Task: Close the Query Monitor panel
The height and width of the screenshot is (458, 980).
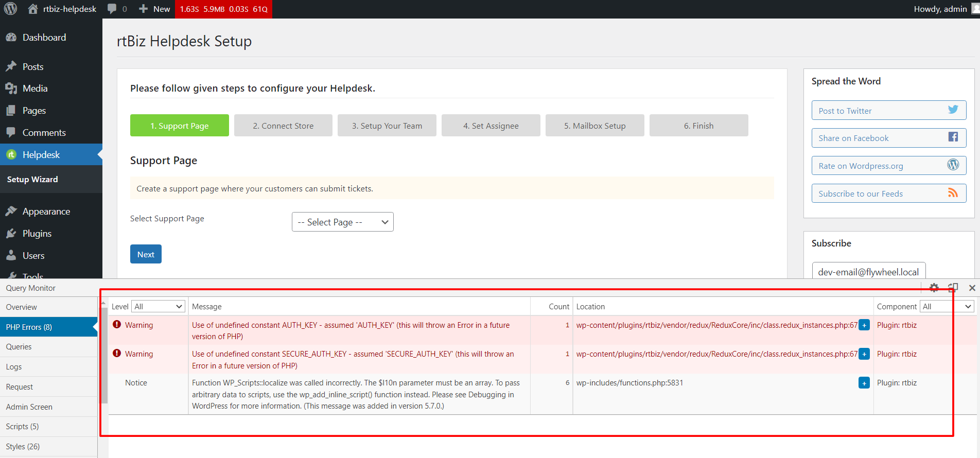Action: click(x=972, y=288)
